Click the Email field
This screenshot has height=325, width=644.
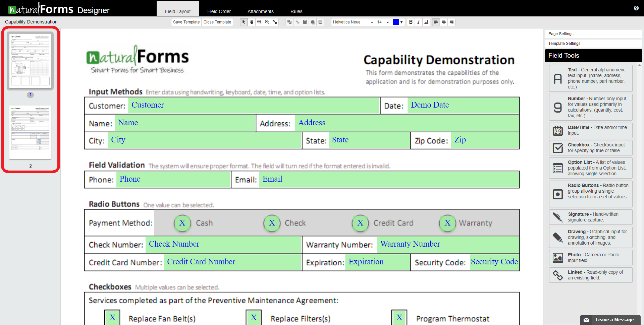[x=389, y=180]
